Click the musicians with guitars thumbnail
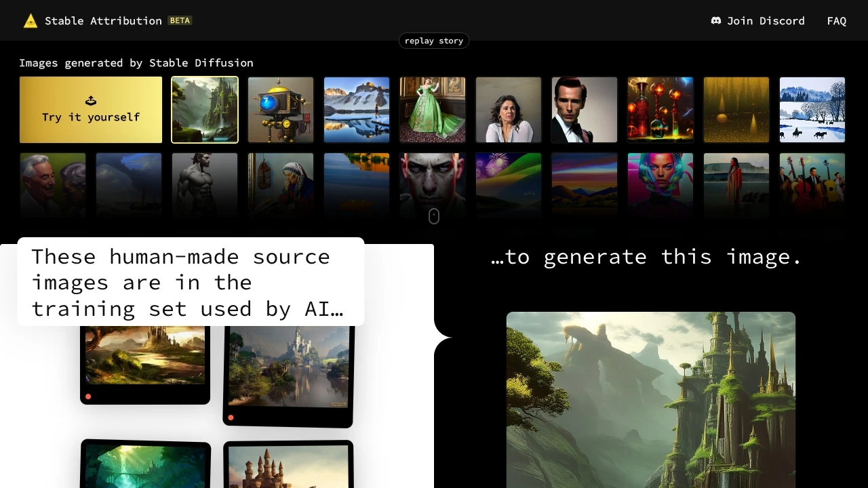This screenshot has width=868, height=488. point(812,185)
